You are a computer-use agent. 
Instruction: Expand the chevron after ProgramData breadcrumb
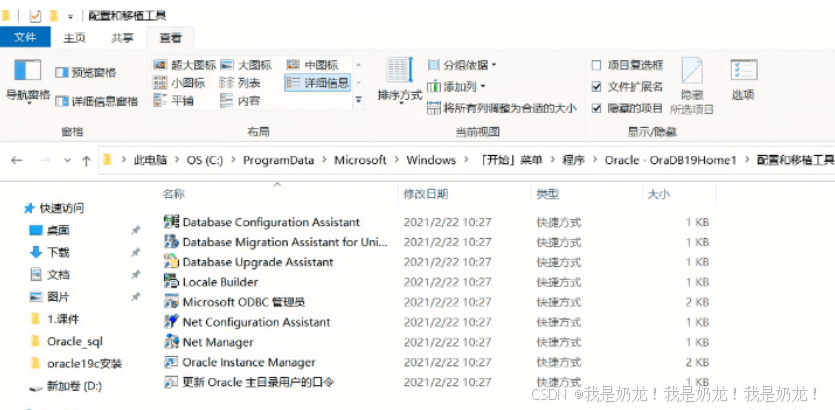tap(324, 160)
